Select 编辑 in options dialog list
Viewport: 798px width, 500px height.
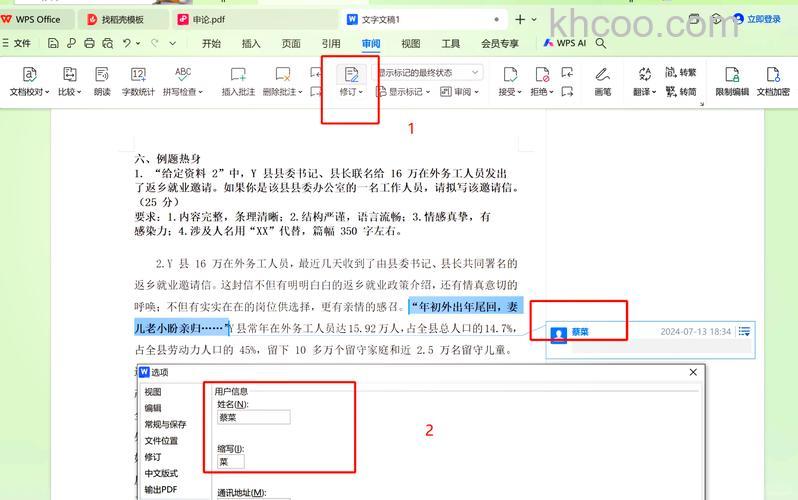click(x=153, y=408)
